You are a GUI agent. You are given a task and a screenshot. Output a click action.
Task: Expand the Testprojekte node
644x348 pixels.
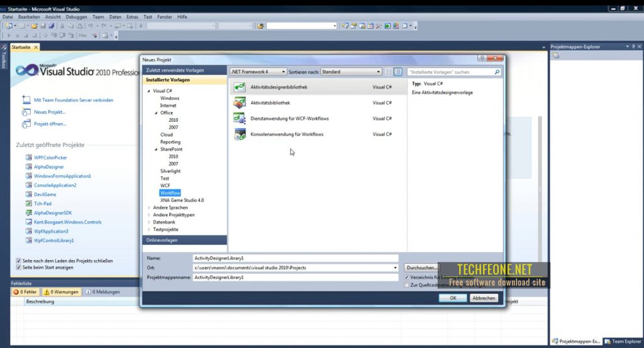pos(148,229)
